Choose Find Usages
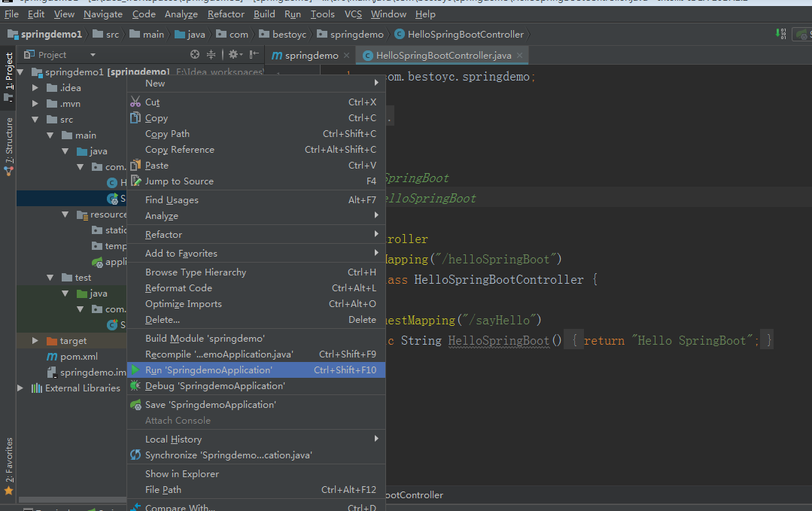Screen dimensions: 812x511 257,200
